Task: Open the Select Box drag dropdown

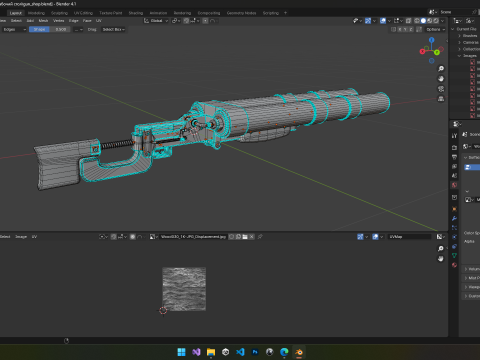Action: coord(114,29)
